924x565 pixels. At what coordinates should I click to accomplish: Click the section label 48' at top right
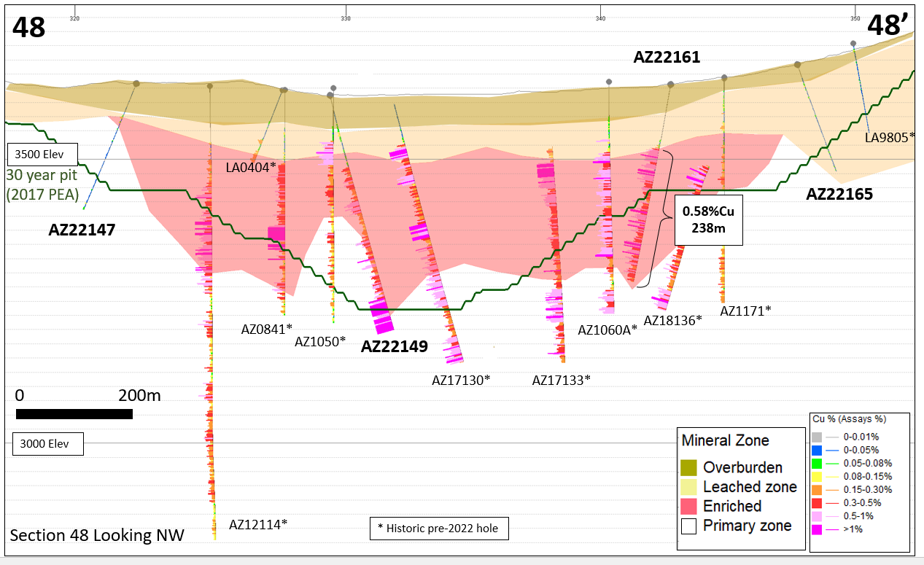click(x=889, y=26)
